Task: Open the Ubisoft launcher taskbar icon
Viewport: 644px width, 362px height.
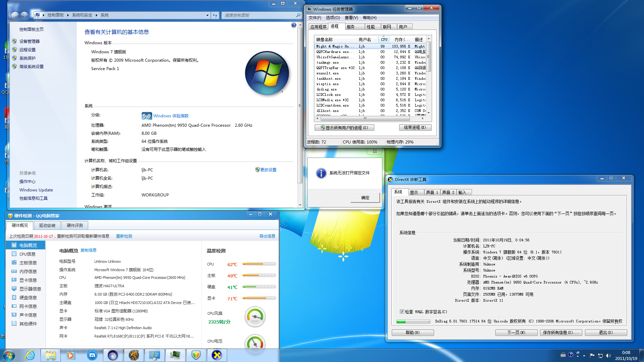Action: [x=112, y=355]
